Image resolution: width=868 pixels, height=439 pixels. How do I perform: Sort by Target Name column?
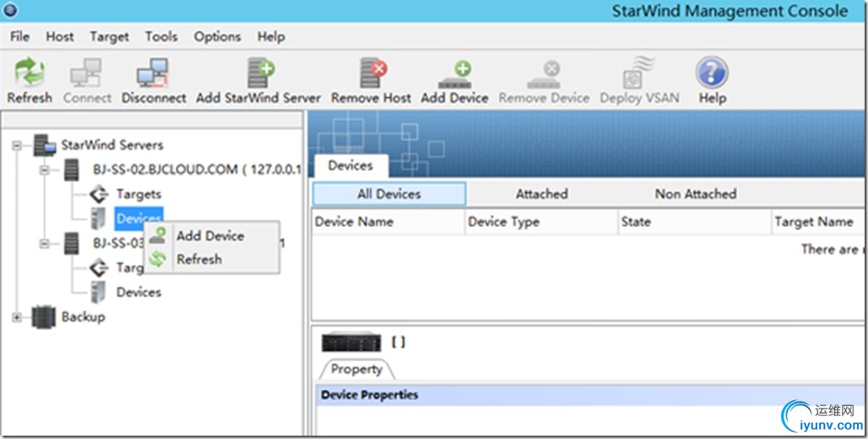(820, 222)
